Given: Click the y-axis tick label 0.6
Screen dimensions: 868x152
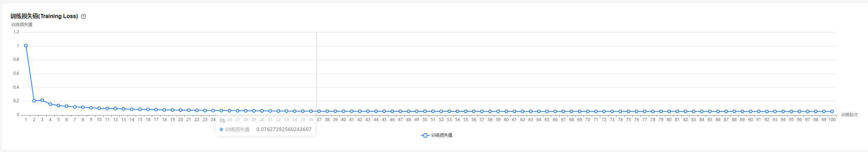Looking at the screenshot, I should pyautogui.click(x=16, y=73).
